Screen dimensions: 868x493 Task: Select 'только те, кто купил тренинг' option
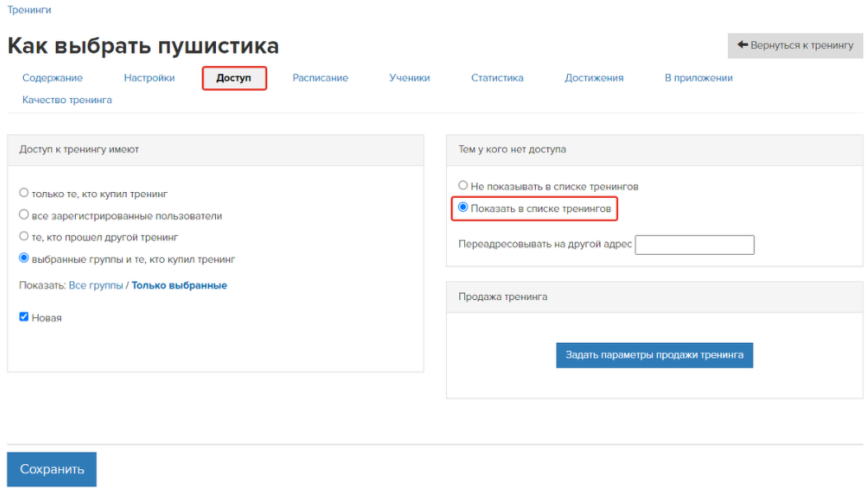[24, 193]
